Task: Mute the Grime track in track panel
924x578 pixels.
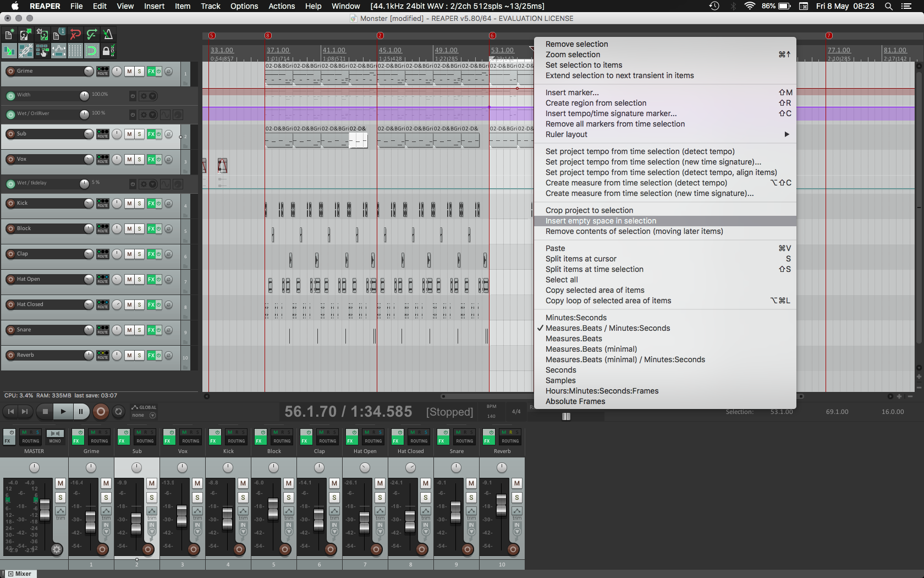Action: click(129, 72)
